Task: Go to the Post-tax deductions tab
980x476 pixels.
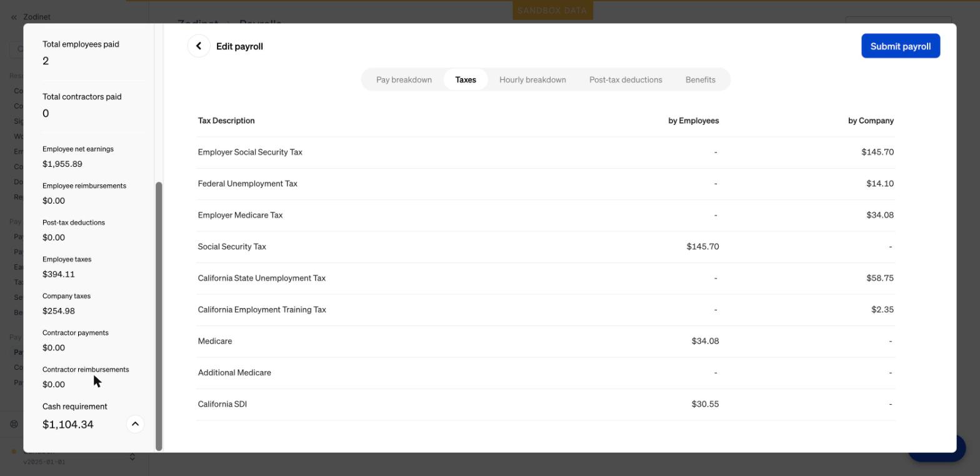Action: click(x=626, y=80)
